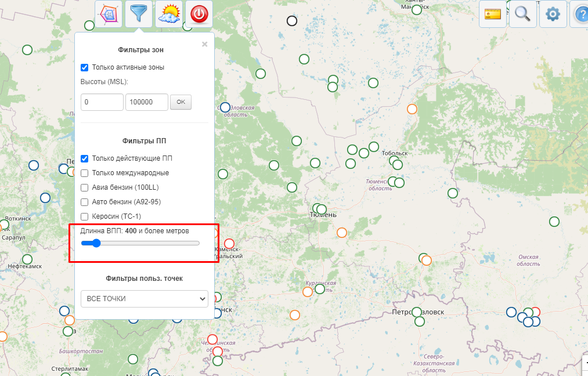Open the yellow ruler measurement tool

click(493, 14)
